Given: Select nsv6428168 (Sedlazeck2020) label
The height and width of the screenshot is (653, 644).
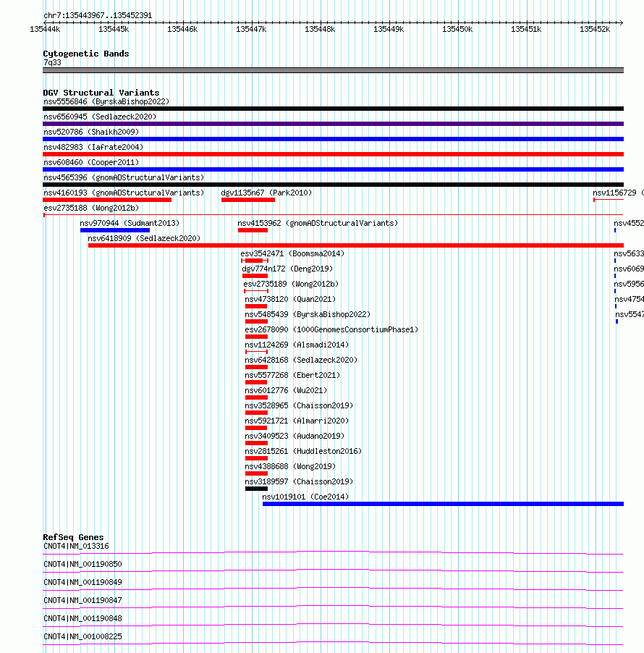Looking at the screenshot, I should point(301,360).
